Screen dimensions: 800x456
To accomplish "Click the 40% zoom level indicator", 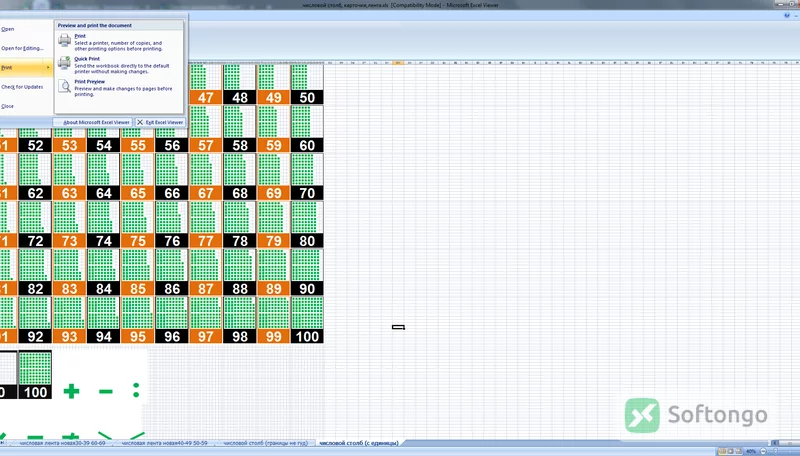I will coord(751,451).
